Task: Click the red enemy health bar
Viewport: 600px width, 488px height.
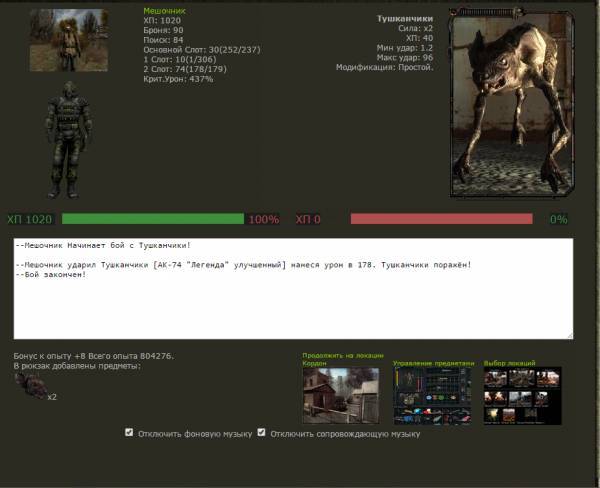Action: (x=445, y=219)
